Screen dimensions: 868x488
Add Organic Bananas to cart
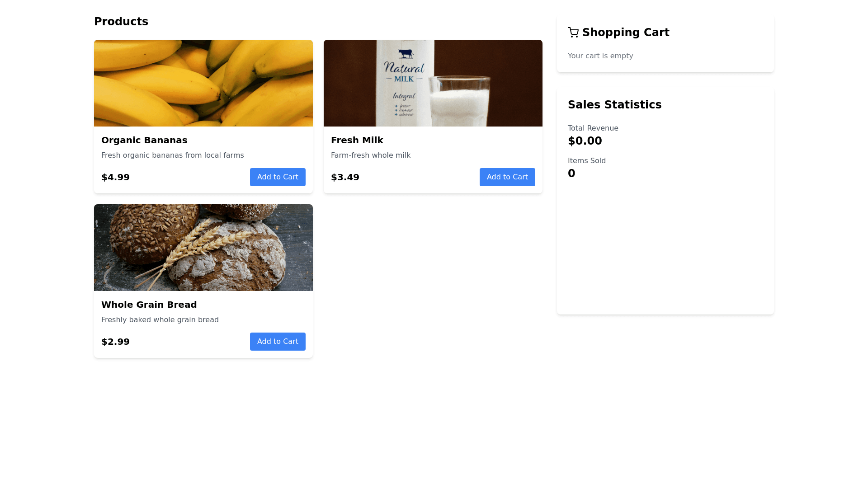pos(278,177)
